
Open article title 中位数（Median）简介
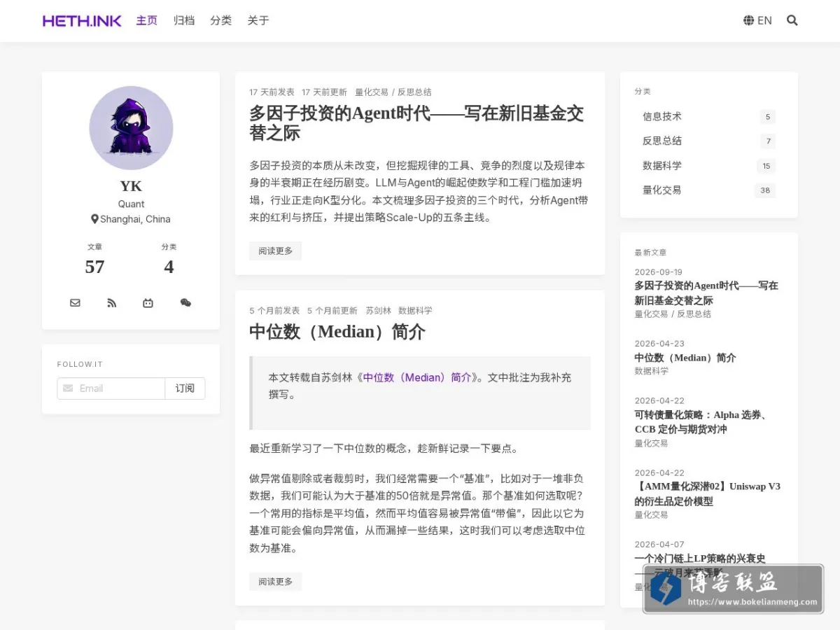(x=337, y=331)
